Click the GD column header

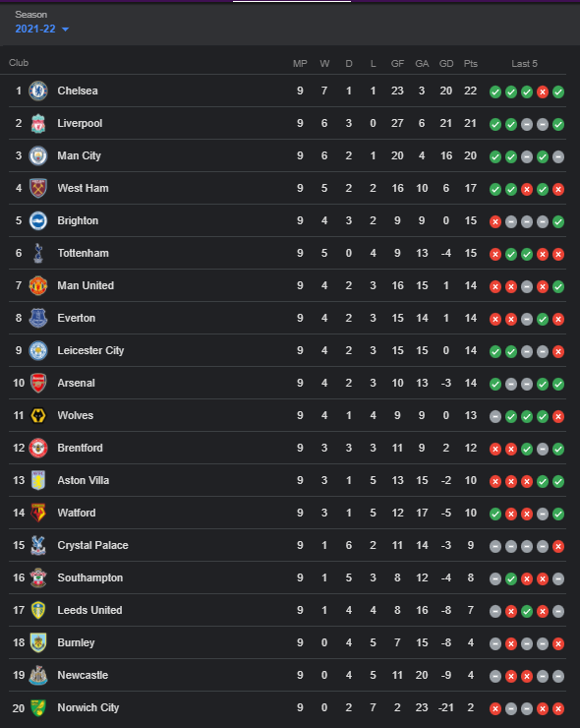pyautogui.click(x=446, y=64)
